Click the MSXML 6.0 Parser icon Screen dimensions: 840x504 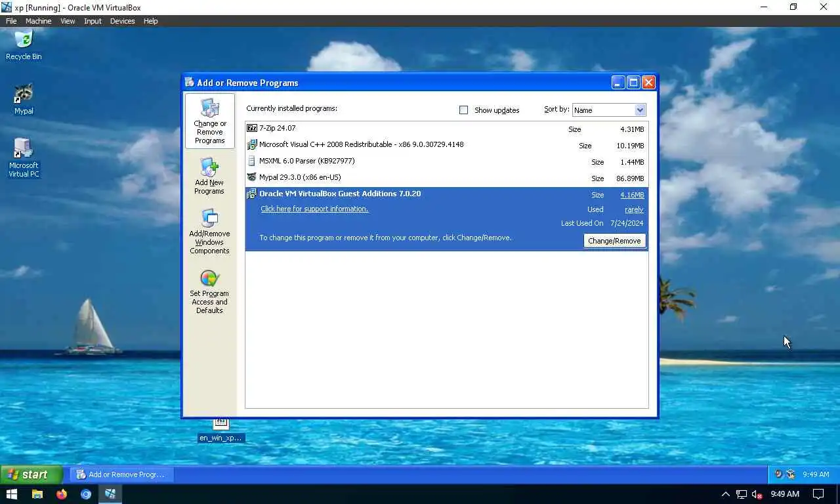[x=251, y=161]
